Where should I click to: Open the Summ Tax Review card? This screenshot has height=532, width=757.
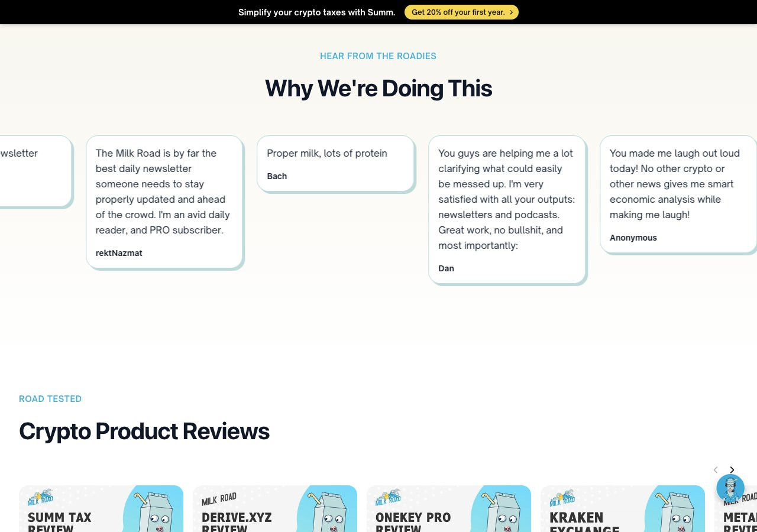click(x=101, y=509)
